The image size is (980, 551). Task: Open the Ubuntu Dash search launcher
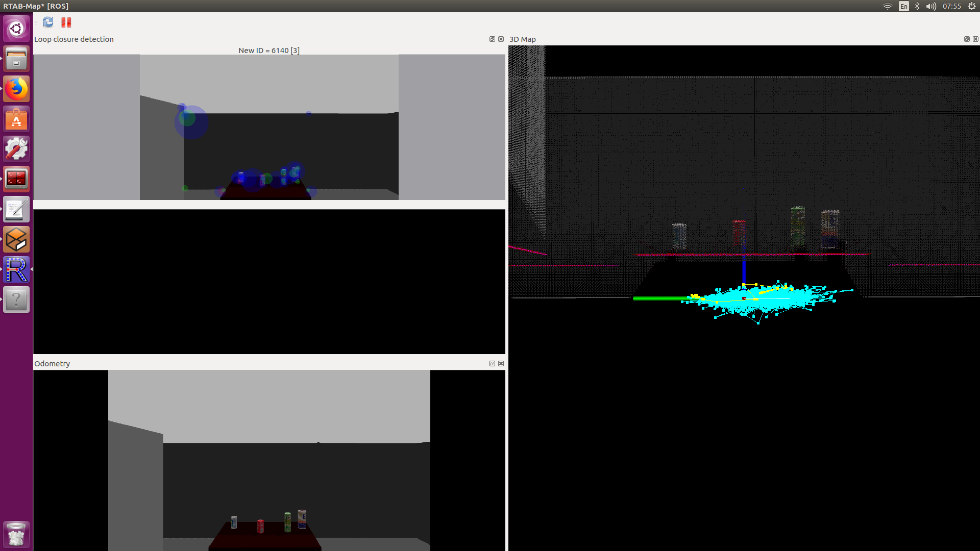coord(16,29)
